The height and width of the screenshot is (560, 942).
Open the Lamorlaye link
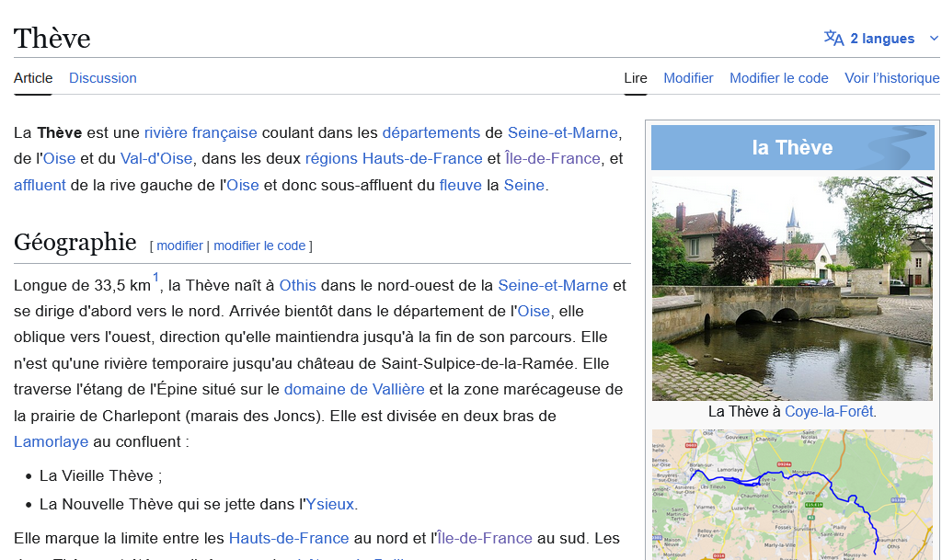click(x=52, y=441)
